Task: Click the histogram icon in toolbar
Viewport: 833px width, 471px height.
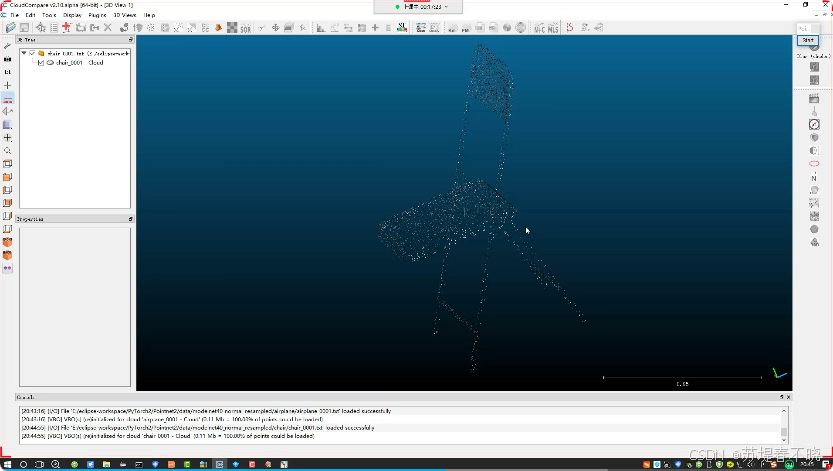Action: click(321, 28)
